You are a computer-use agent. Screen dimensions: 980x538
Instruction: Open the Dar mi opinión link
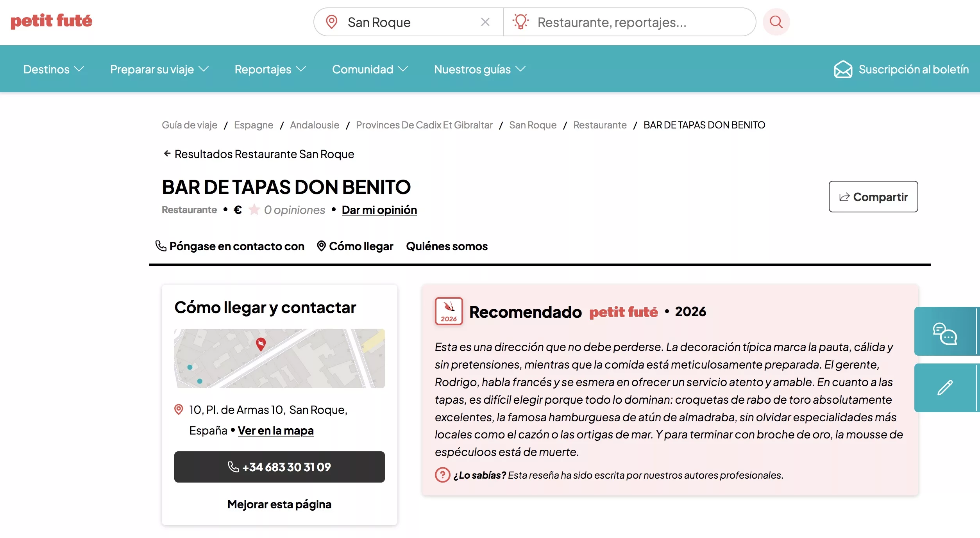[379, 210]
